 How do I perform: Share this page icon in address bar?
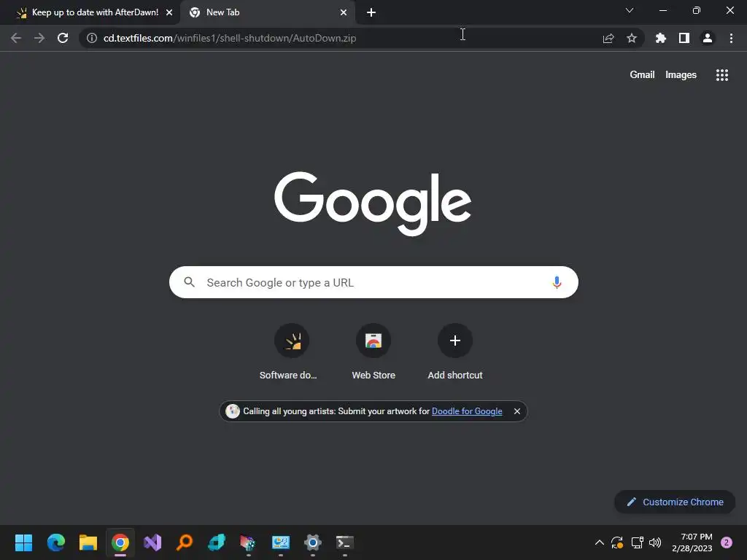608,38
